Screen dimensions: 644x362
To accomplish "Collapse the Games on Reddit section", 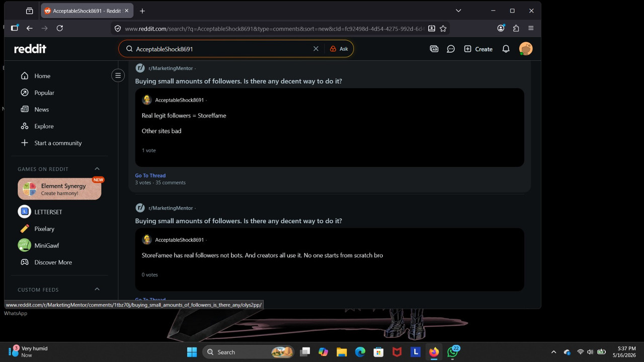I will point(97,169).
